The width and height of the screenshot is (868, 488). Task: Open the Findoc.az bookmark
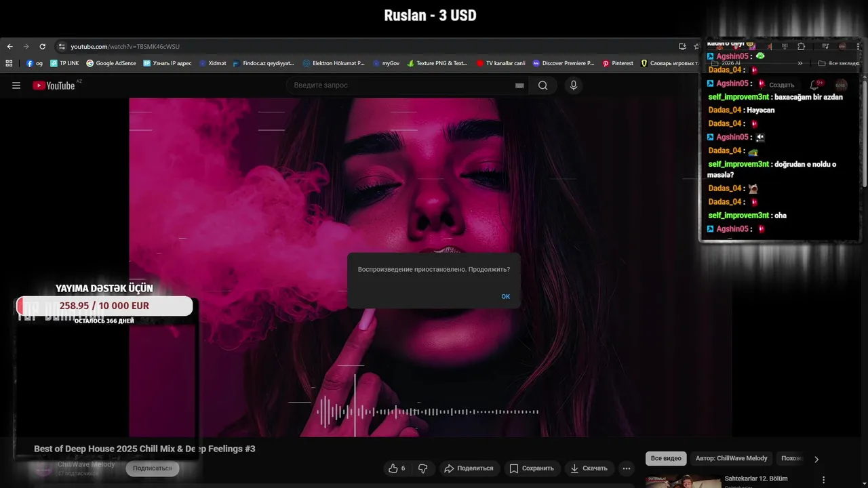pyautogui.click(x=264, y=63)
